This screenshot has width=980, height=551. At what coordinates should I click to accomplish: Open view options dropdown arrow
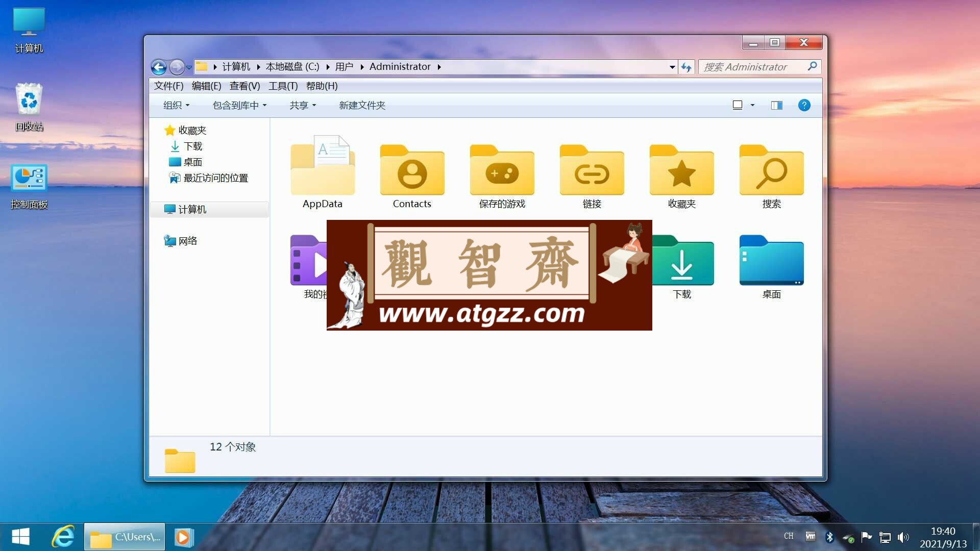(752, 105)
